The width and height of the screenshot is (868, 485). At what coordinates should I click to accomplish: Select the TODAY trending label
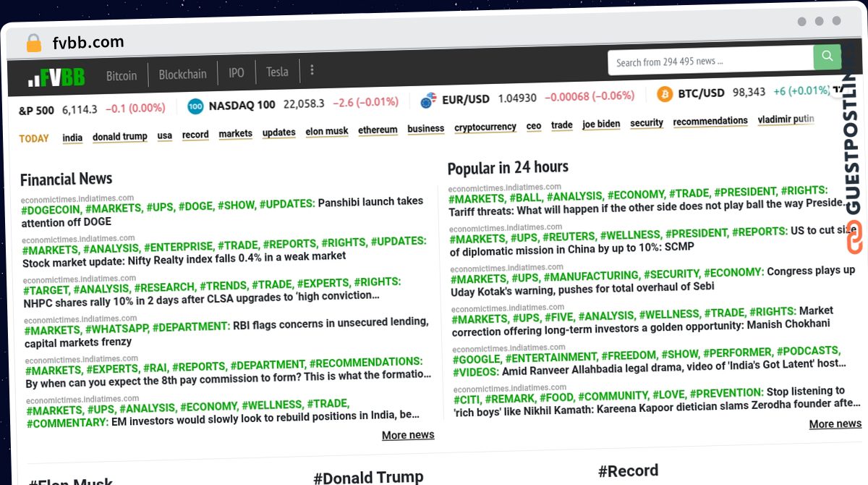click(x=34, y=138)
